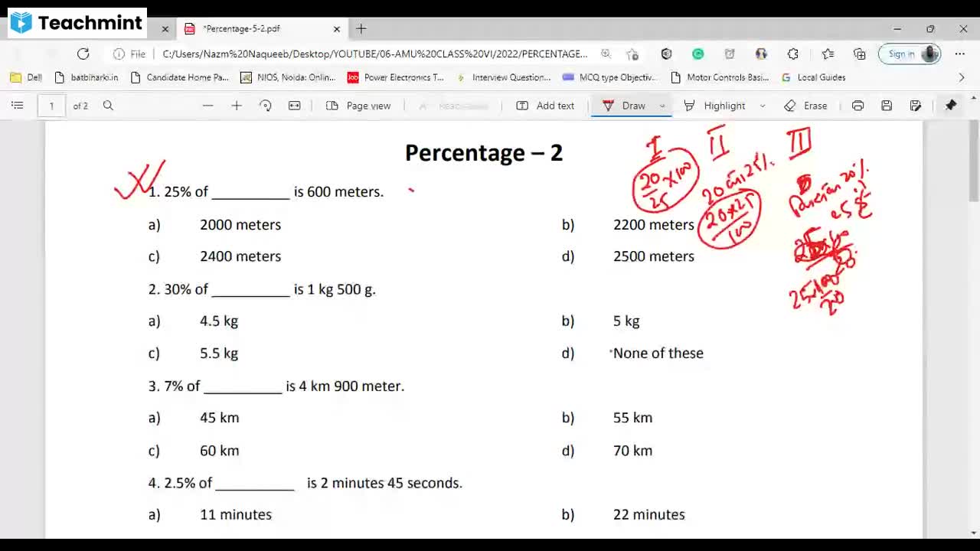Open the Candidate Home Pa... bookmark
Screen dimensions: 980x551
coord(180,77)
